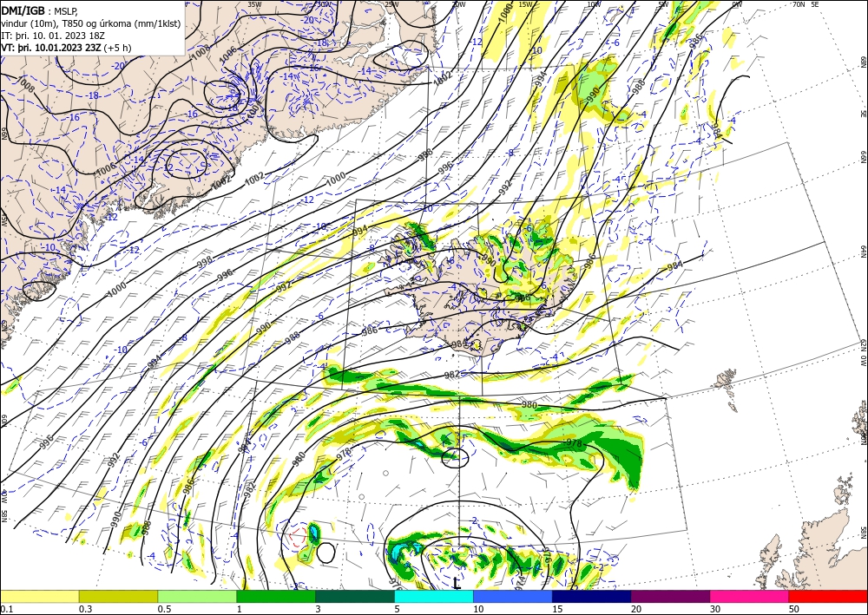
Task: Click the "5W" longitude label on top edge
Action: [x=663, y=4]
